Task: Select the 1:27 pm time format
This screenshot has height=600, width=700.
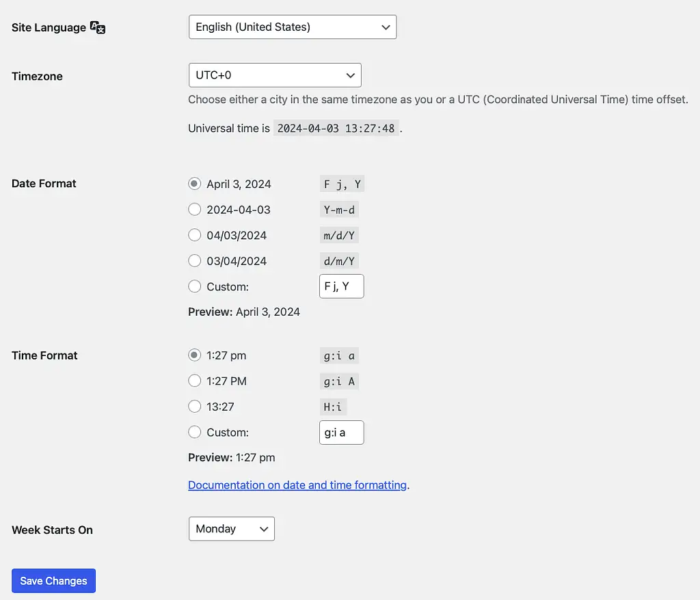Action: point(194,355)
